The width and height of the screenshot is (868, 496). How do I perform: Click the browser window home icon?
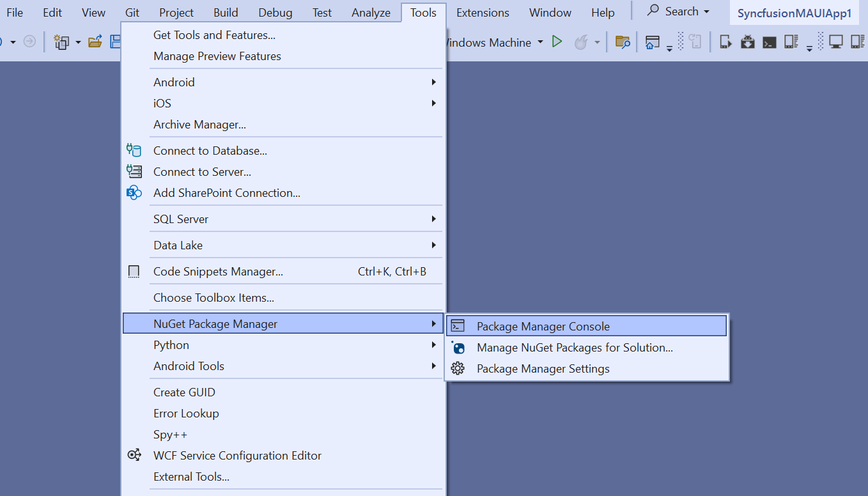[x=652, y=42]
